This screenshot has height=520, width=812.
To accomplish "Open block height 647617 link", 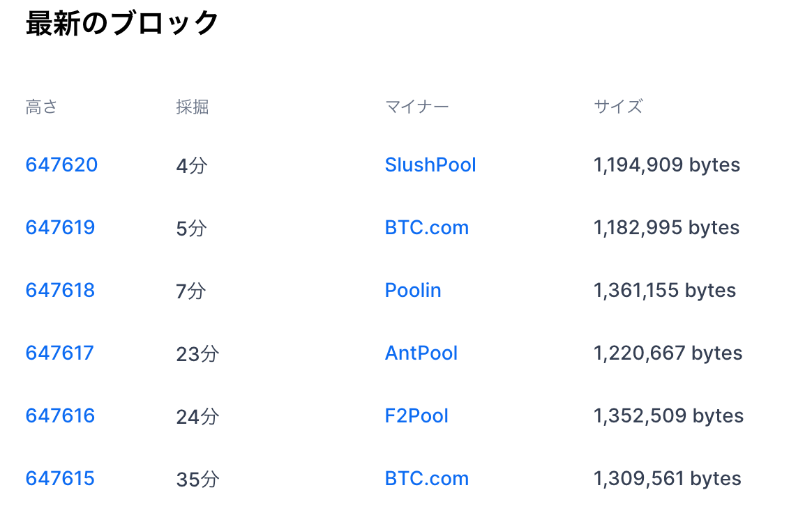I will pyautogui.click(x=60, y=353).
